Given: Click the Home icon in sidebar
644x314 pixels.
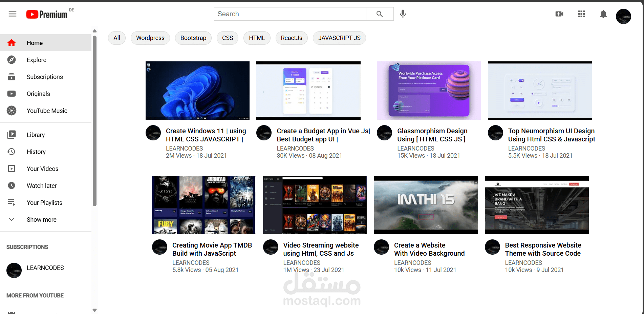Looking at the screenshot, I should click(x=12, y=43).
